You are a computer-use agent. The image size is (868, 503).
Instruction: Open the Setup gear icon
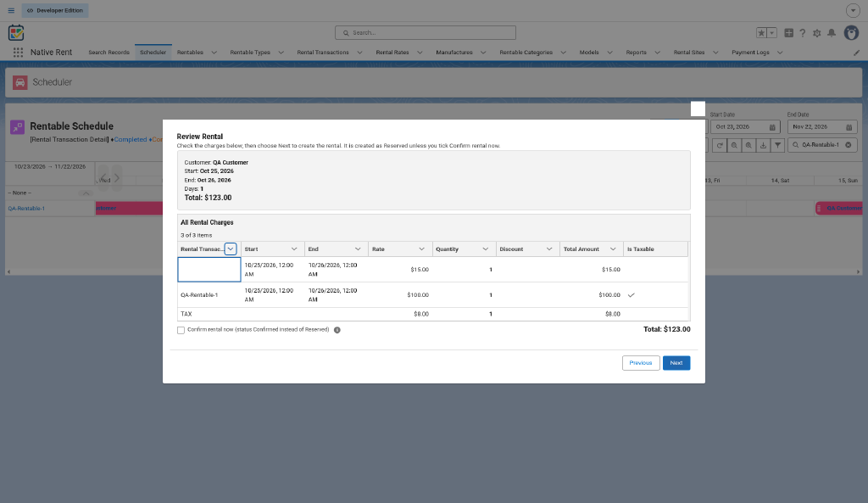tap(816, 33)
